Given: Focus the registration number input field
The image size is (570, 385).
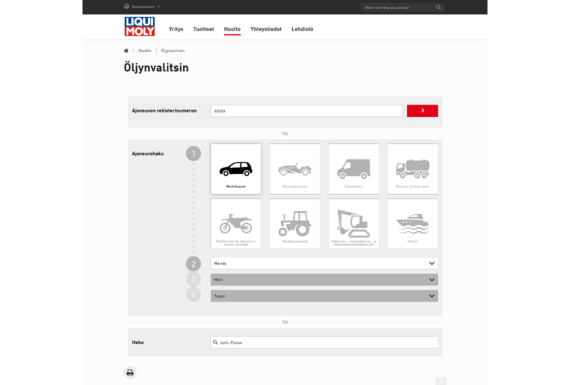Looking at the screenshot, I should tap(306, 111).
